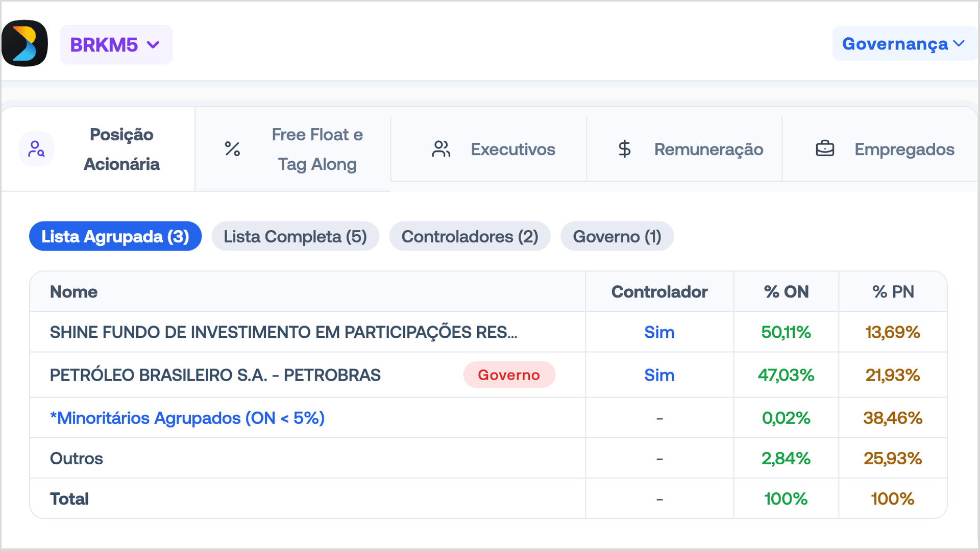This screenshot has height=551, width=980.
Task: Open Minoritários Agrupados (ON < 5%) link
Action: click(187, 418)
